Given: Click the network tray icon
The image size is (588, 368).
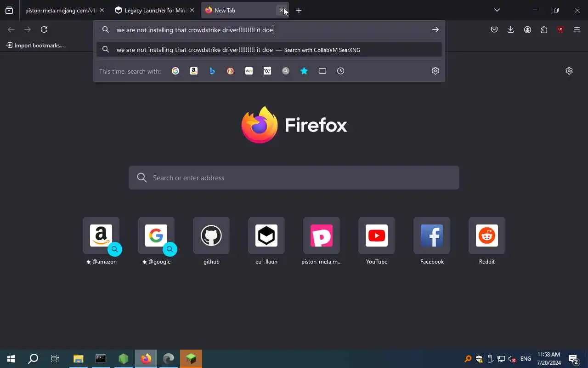Looking at the screenshot, I should (501, 359).
